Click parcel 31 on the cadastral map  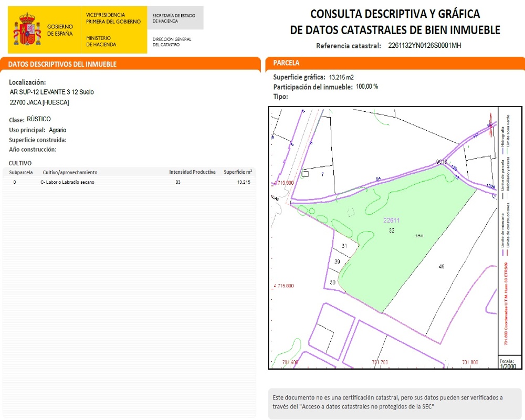pos(344,246)
